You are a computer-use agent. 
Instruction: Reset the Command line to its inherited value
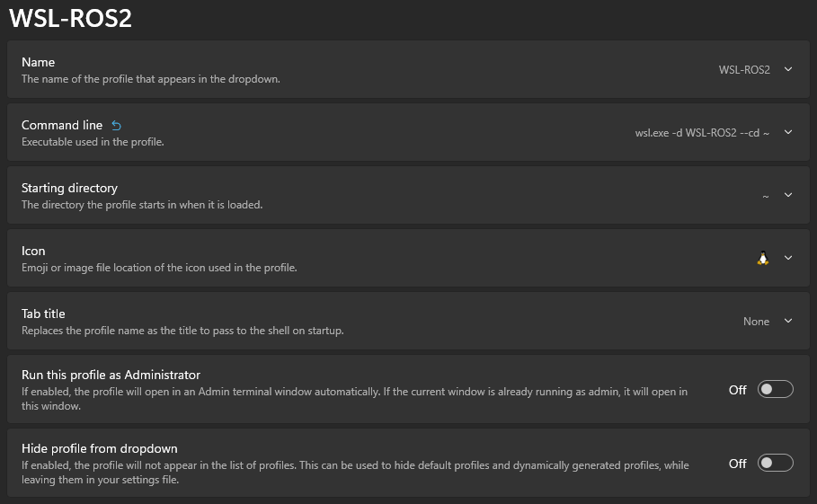pos(116,126)
